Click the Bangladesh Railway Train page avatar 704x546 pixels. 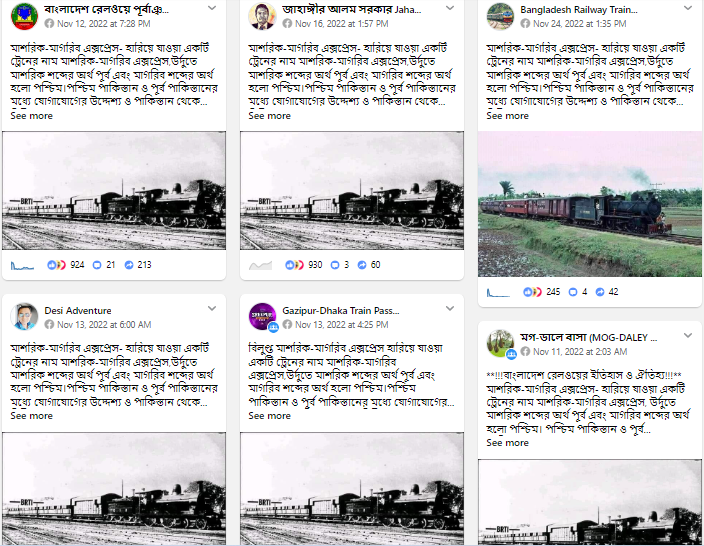(x=500, y=16)
